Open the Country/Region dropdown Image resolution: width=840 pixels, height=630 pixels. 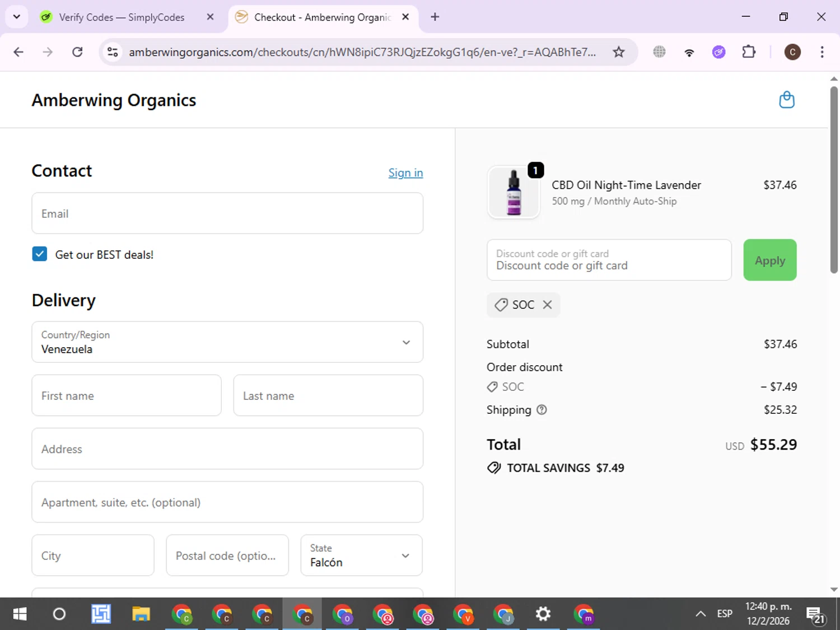pos(227,342)
